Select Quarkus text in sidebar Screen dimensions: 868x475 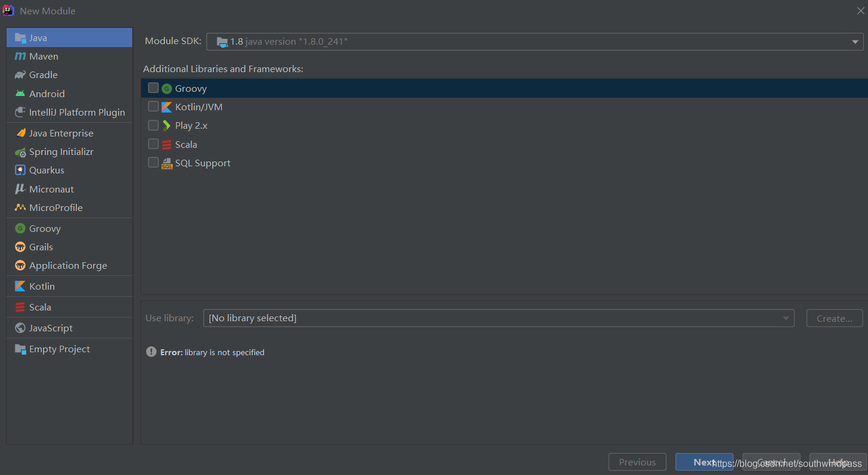[x=46, y=170]
